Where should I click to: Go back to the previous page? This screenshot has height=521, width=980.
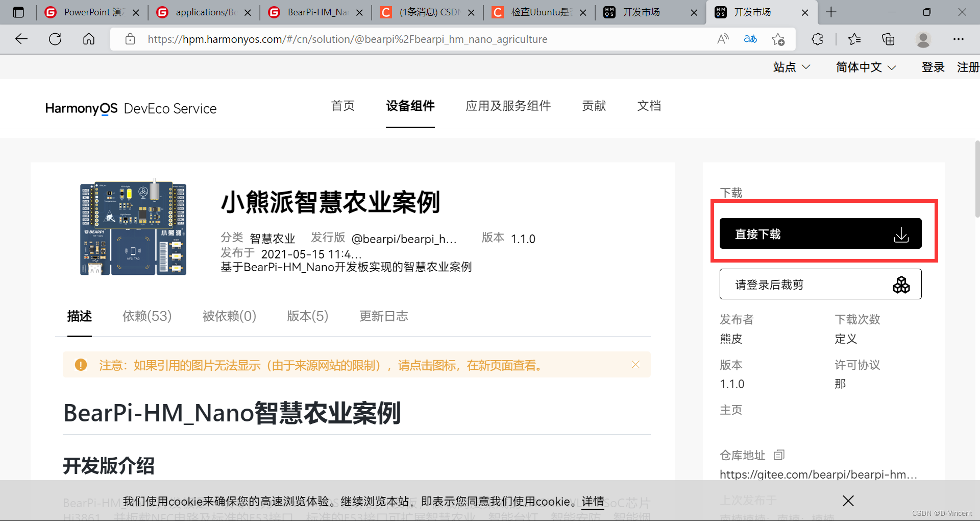pos(21,39)
